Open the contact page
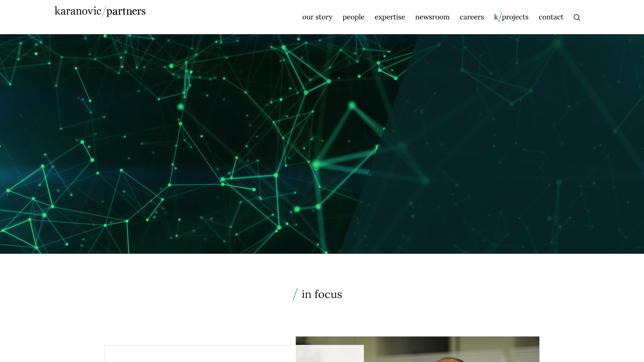 point(551,17)
